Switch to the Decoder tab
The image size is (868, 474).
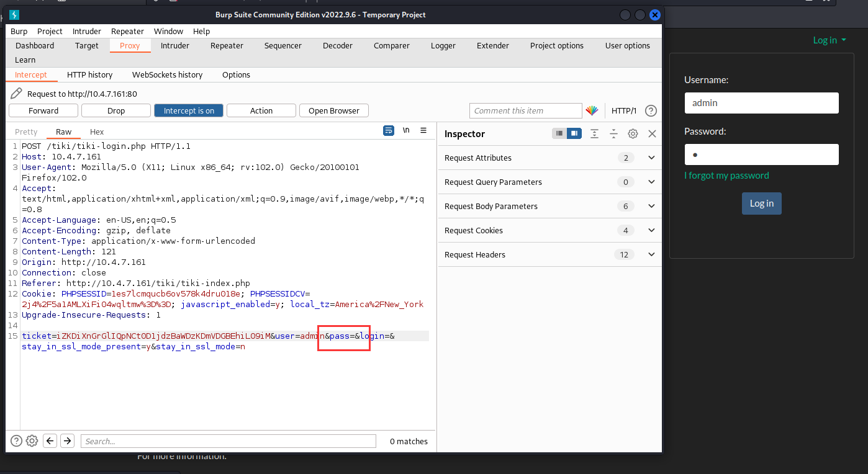[x=338, y=45]
